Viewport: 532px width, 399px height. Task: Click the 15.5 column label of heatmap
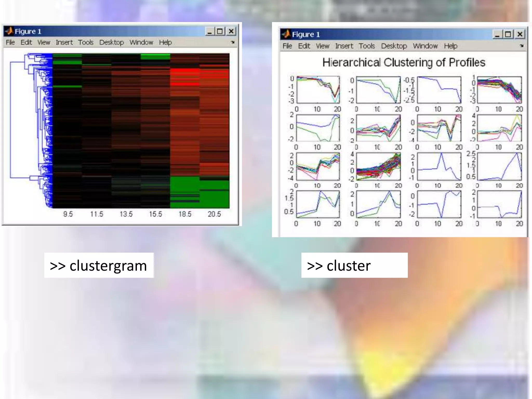click(155, 214)
